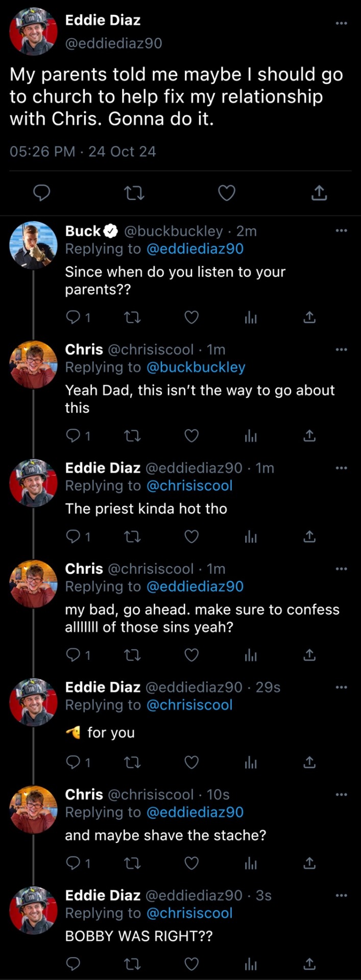
Task: View analytics on 'for you' reply
Action: tap(251, 762)
